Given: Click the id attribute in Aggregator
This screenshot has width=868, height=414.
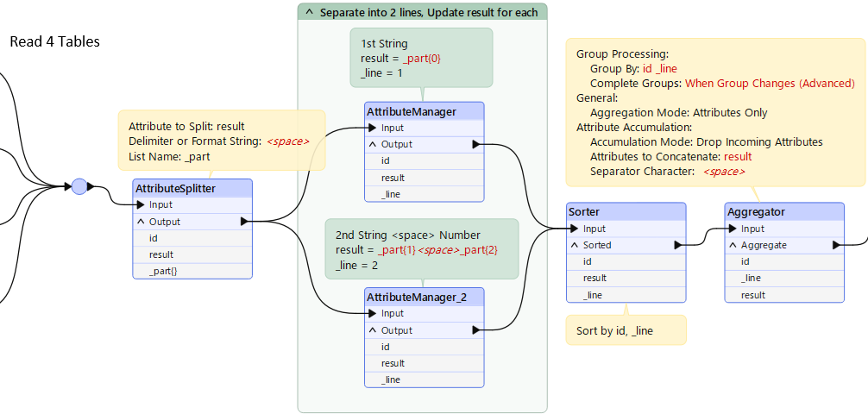Looking at the screenshot, I should coord(784,262).
